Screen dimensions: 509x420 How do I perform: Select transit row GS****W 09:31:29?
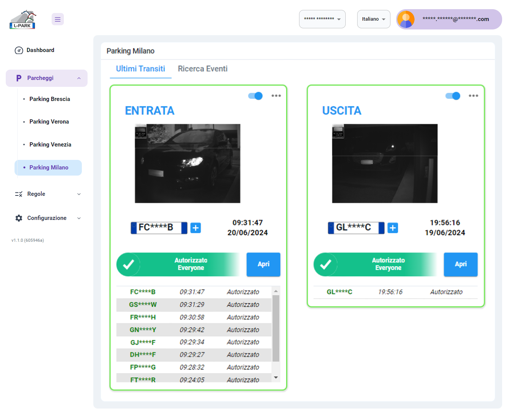coord(194,304)
